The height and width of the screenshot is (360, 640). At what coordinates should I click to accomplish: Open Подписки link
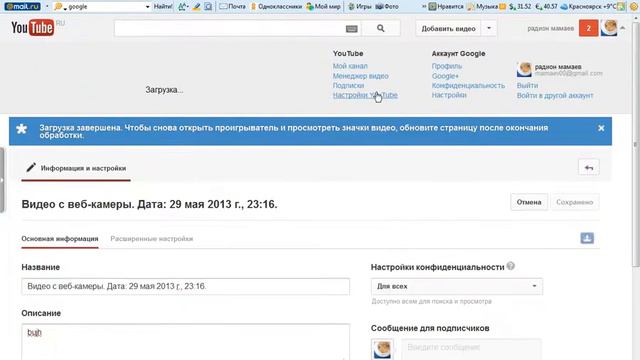[x=348, y=85]
